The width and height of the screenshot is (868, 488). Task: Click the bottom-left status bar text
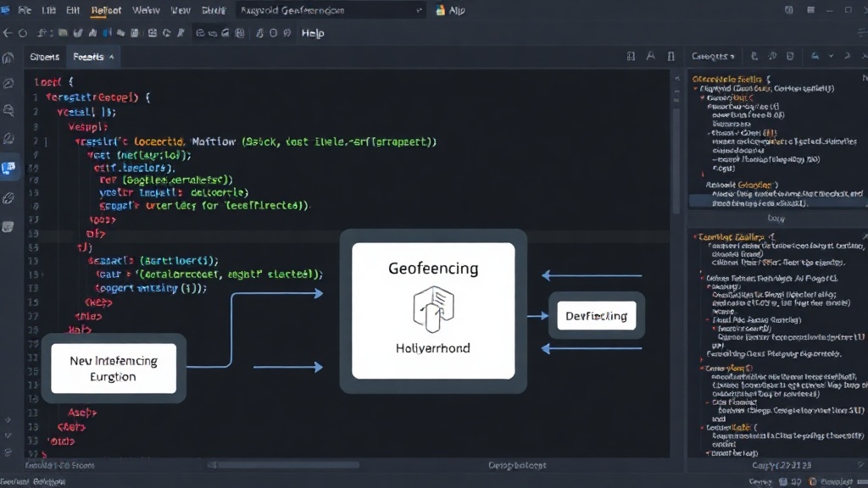(33, 482)
